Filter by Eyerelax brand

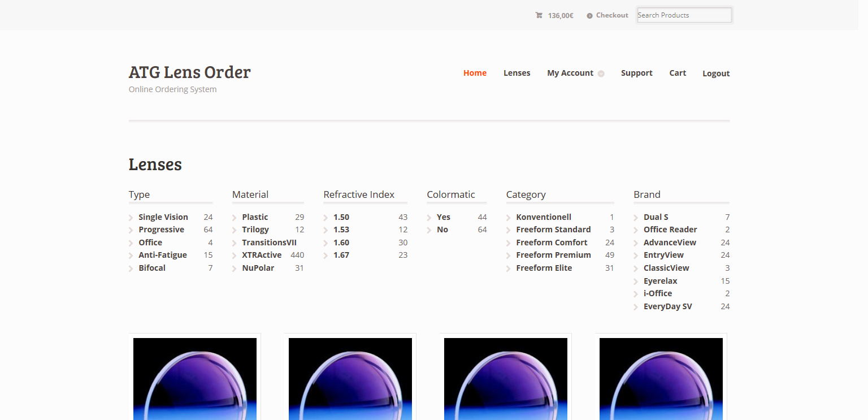click(660, 281)
